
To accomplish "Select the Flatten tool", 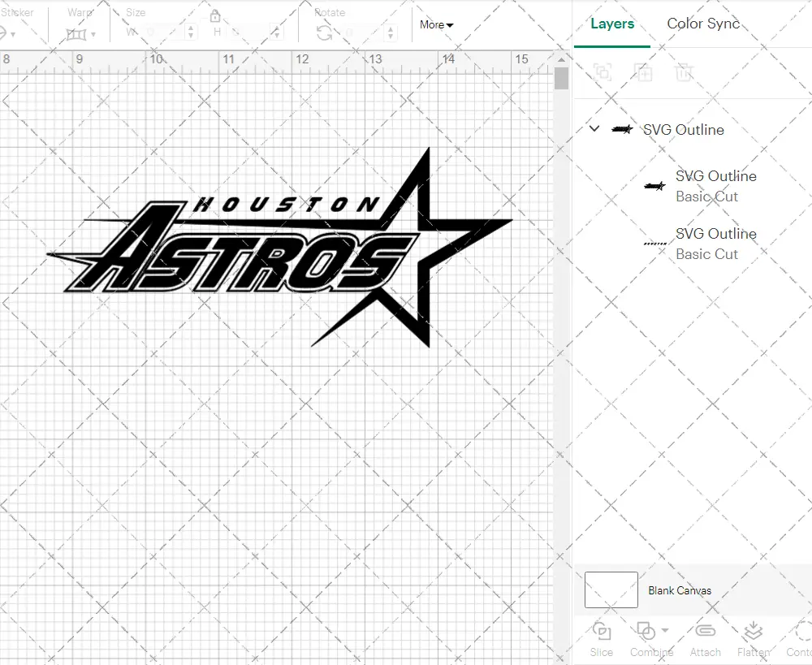I will (753, 639).
